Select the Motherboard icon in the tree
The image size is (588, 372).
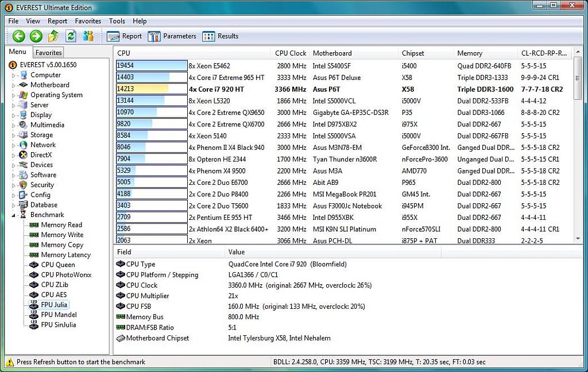point(23,85)
